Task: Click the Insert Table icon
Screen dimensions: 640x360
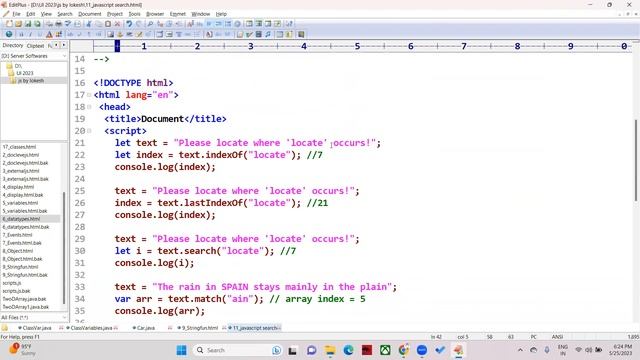Action: (x=160, y=35)
